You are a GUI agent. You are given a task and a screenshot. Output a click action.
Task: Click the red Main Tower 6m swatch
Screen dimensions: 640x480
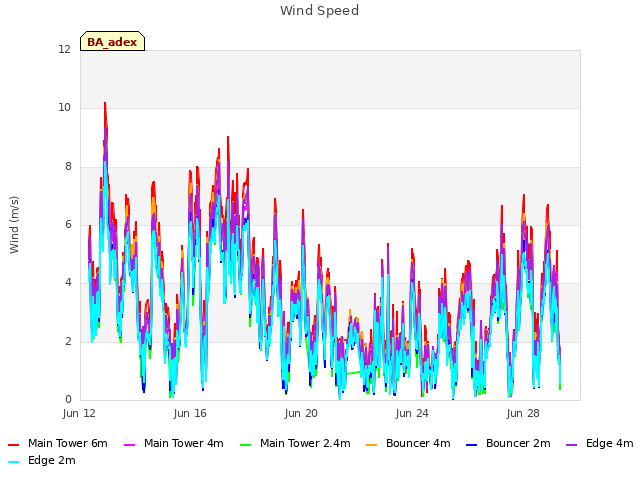[x=13, y=444]
